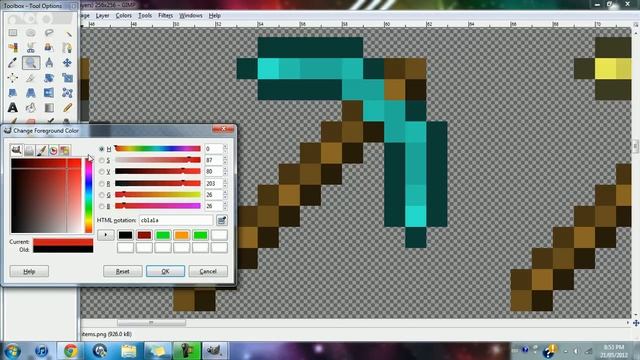The width and height of the screenshot is (640, 360).
Task: Open the Tools menu
Action: (145, 16)
